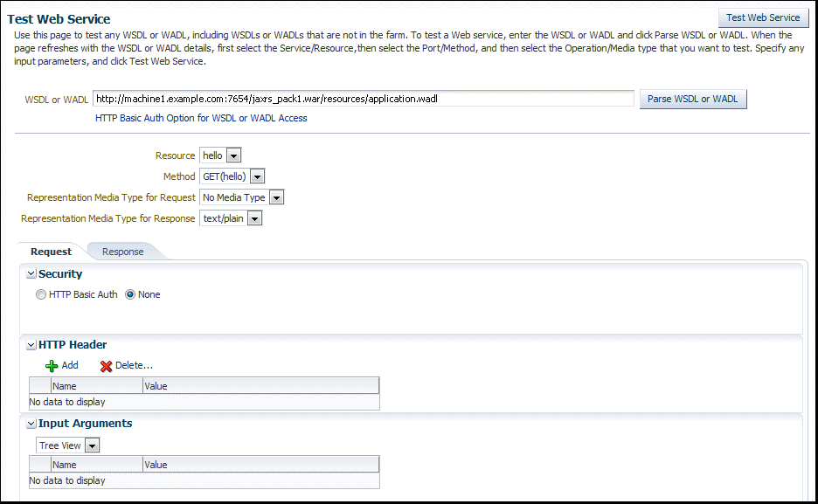Collapse the Input Arguments section

click(31, 424)
